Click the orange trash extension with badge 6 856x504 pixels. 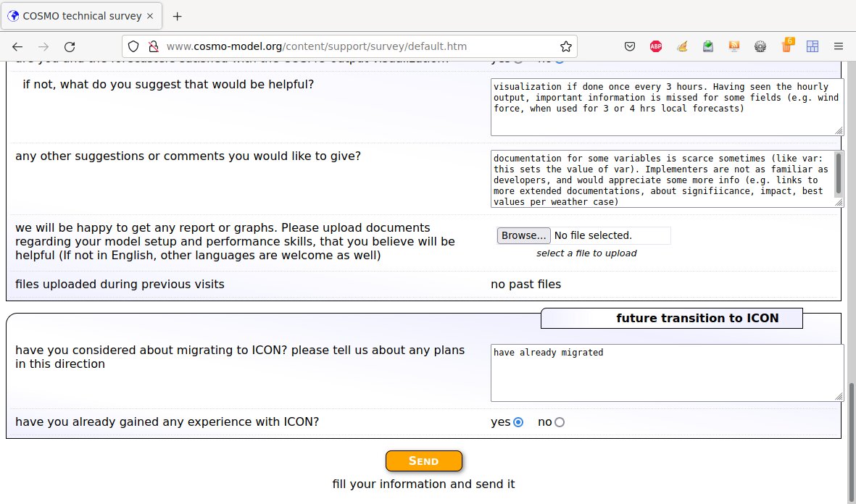click(x=786, y=46)
